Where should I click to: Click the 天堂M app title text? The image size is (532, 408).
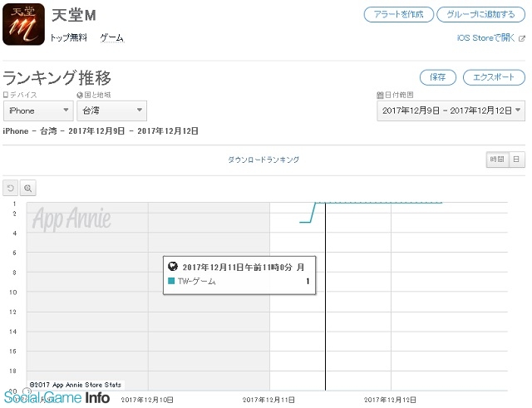click(x=74, y=15)
